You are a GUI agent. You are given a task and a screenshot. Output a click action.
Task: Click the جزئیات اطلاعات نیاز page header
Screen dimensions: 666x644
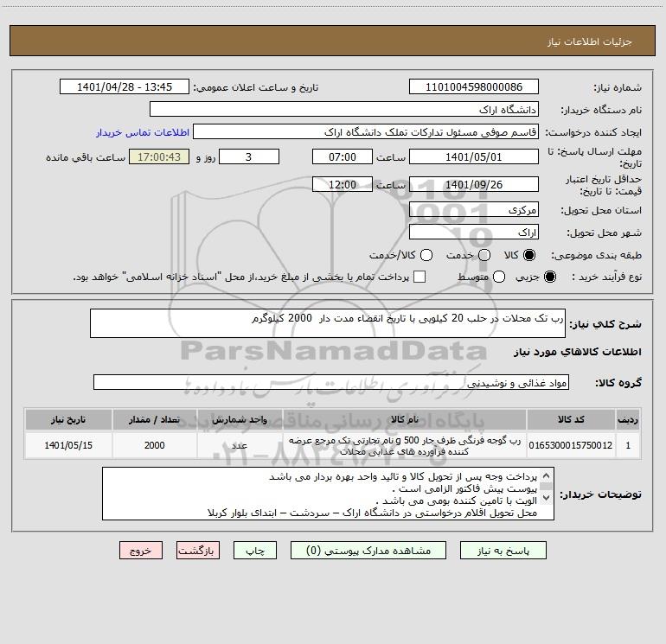tap(590, 41)
